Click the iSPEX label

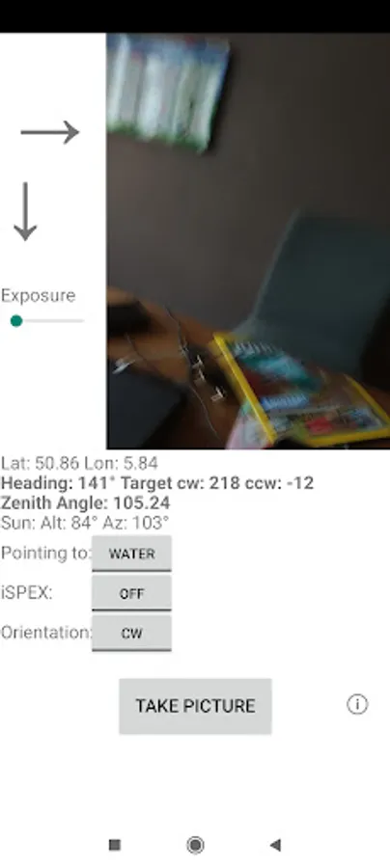click(x=27, y=593)
